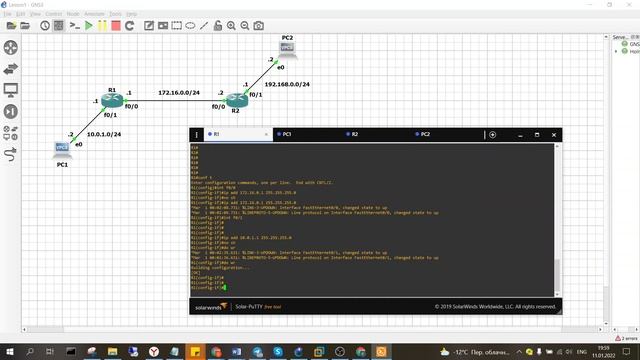640x360 pixels.
Task: Select router R1 in topology
Action: tap(112, 100)
